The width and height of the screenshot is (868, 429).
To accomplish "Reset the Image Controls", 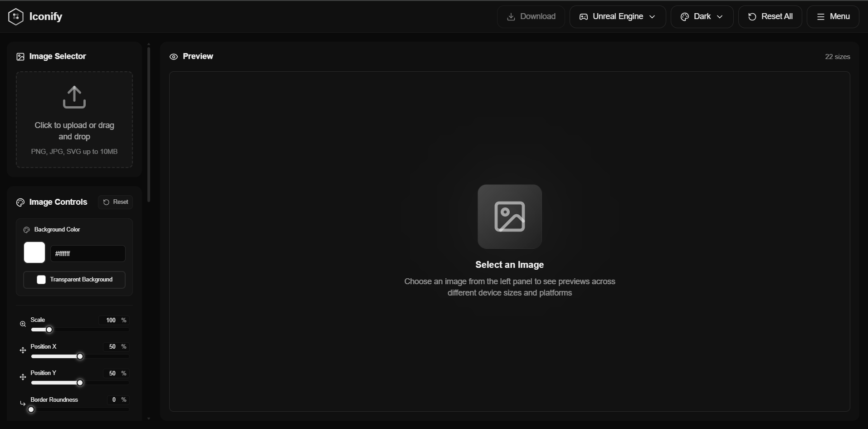I will [115, 202].
